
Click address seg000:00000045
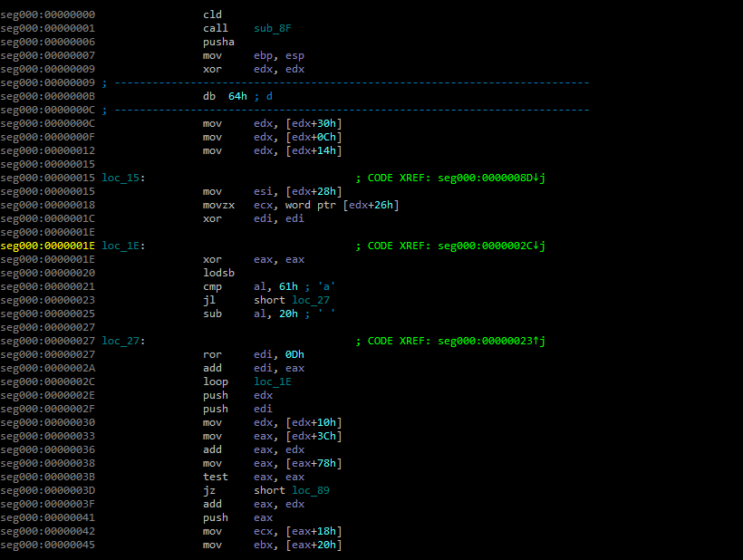pos(48,545)
